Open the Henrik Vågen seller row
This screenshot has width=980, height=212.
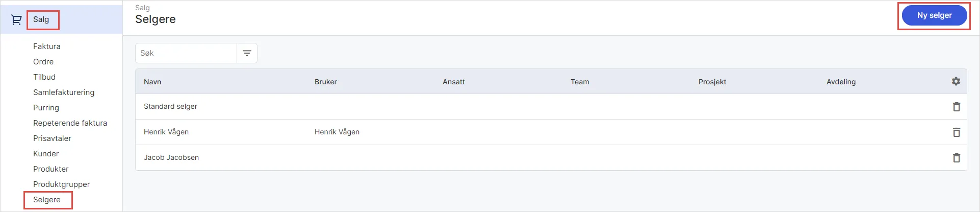(x=166, y=132)
